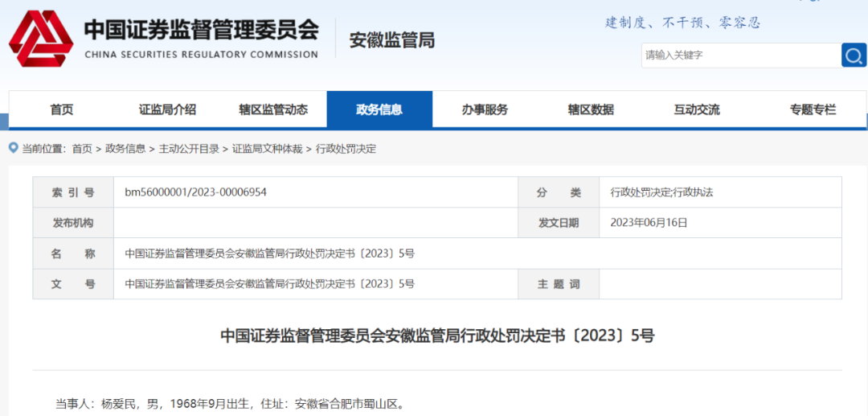Click the 安徽监管局 header text
868x416 pixels.
tap(392, 40)
